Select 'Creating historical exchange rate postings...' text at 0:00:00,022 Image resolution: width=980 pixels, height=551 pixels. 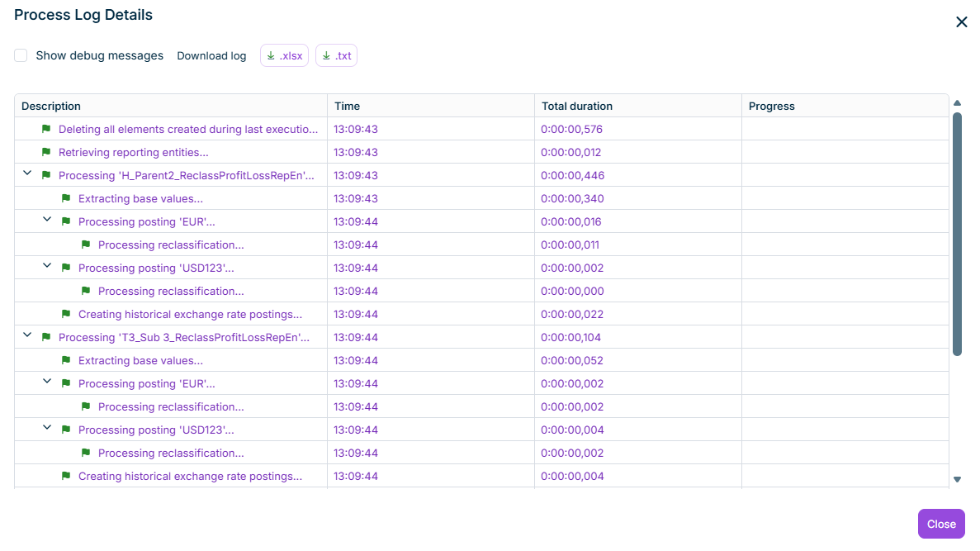coord(190,315)
